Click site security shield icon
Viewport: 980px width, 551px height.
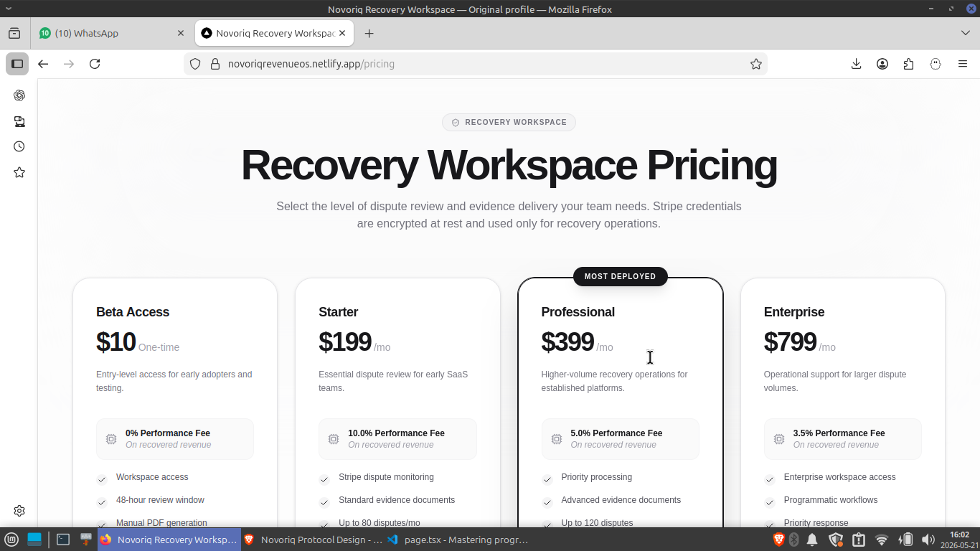(195, 64)
